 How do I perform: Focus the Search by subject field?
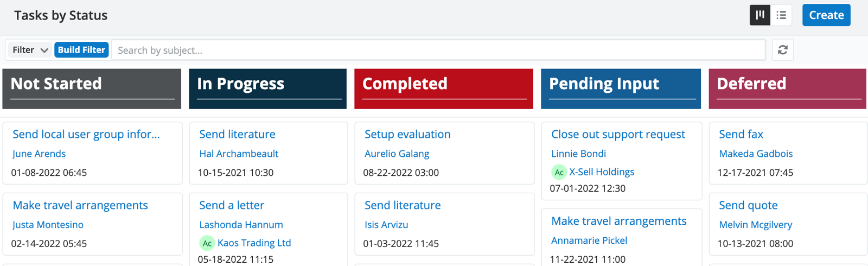coord(438,50)
